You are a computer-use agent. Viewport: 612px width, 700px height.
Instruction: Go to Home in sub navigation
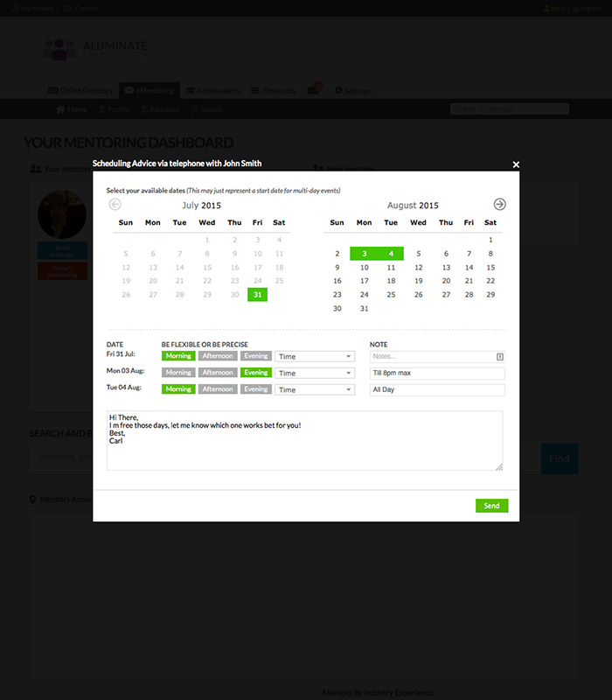click(x=72, y=109)
